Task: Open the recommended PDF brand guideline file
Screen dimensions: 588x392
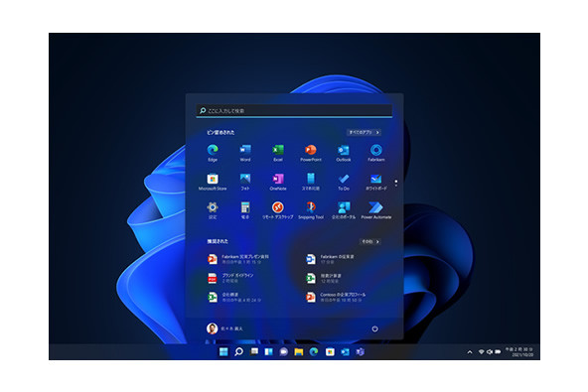Action: (x=231, y=278)
